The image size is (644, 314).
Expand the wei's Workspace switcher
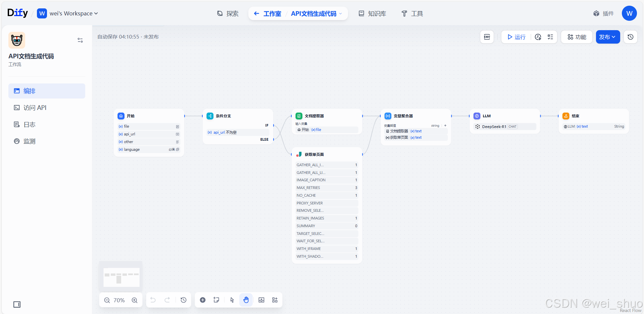point(96,13)
